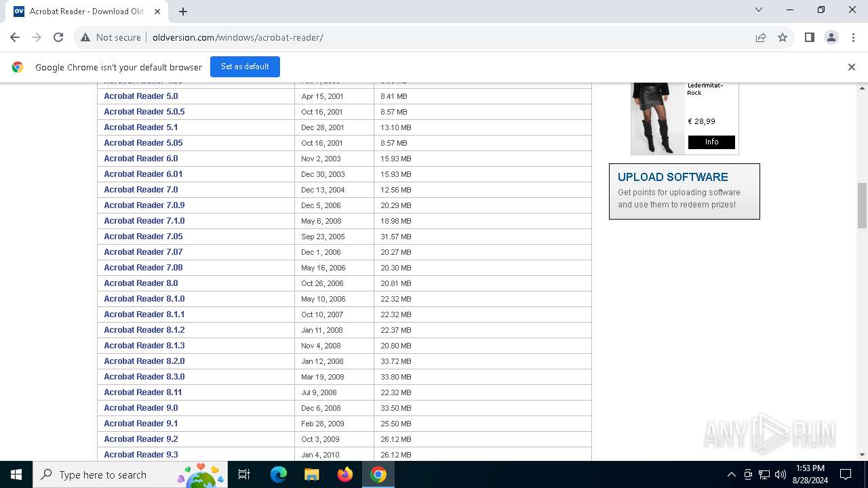Open Chrome side panel

coord(809,37)
